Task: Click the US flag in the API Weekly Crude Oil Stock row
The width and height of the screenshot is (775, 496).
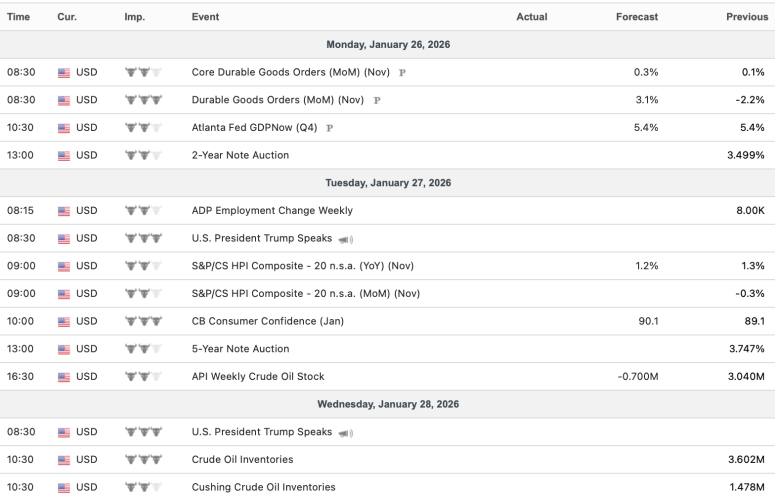Action: point(64,377)
